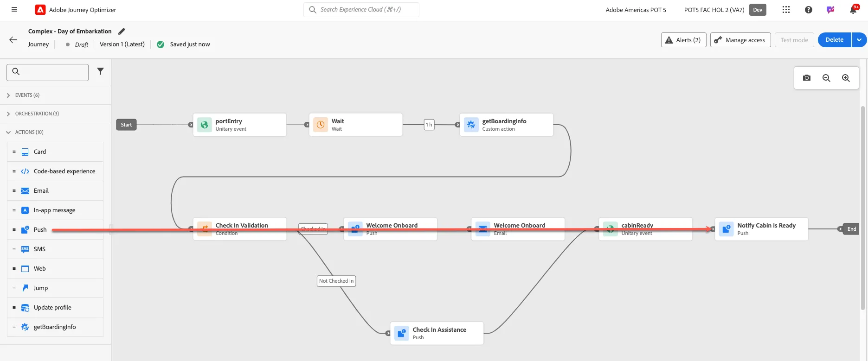Expand the ORCHESTRATION (3) section
868x361 pixels.
coord(55,114)
